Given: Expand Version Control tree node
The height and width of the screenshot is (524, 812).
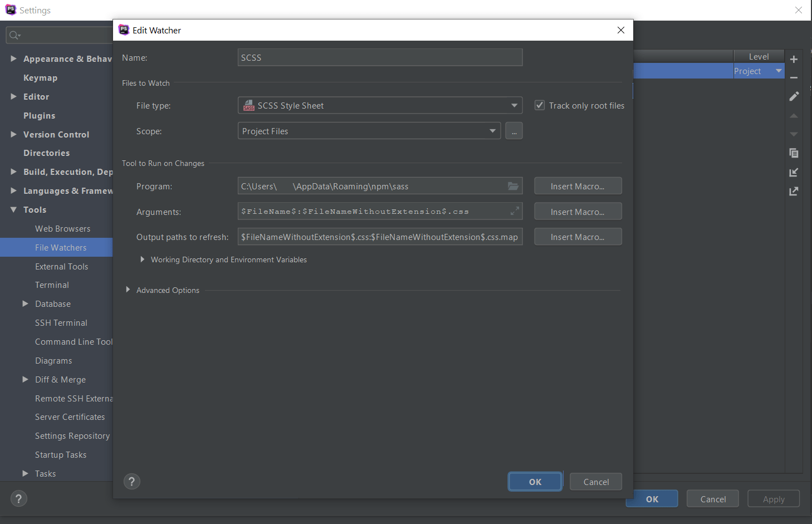Looking at the screenshot, I should click(13, 134).
